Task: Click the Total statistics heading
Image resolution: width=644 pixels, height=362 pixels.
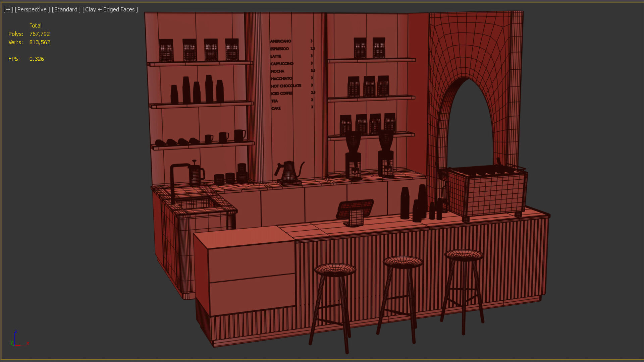Action: (36, 25)
